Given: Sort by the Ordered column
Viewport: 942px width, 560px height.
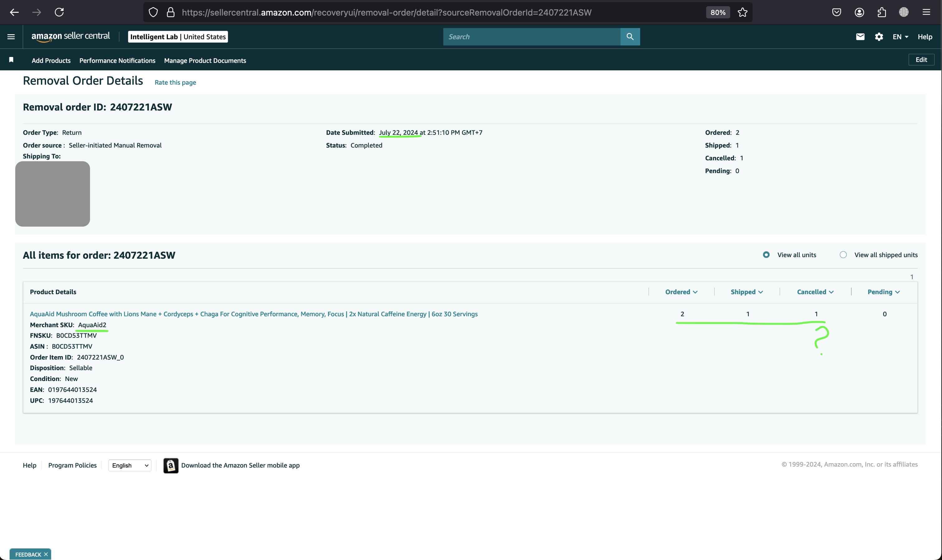Looking at the screenshot, I should pyautogui.click(x=681, y=292).
